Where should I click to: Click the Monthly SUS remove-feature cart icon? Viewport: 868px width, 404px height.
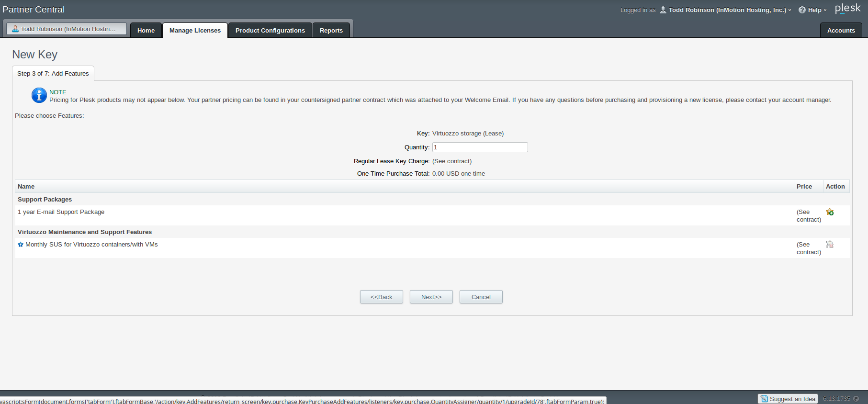tap(830, 245)
